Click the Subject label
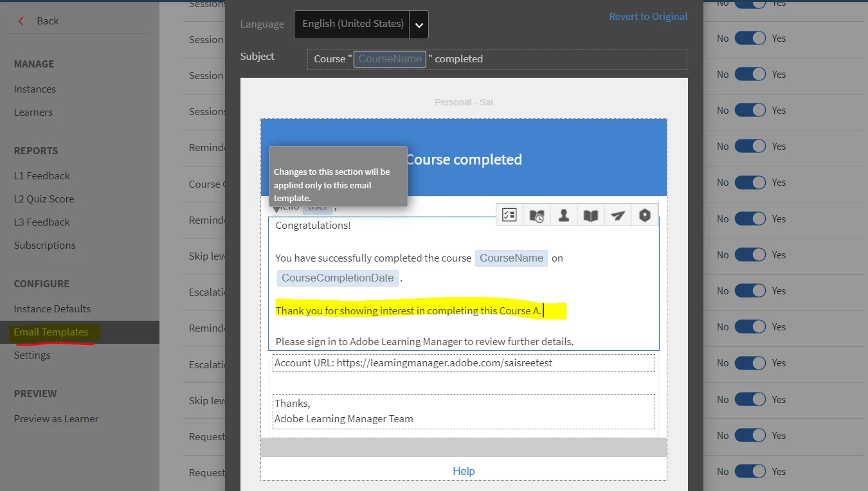868x491 pixels. (257, 57)
